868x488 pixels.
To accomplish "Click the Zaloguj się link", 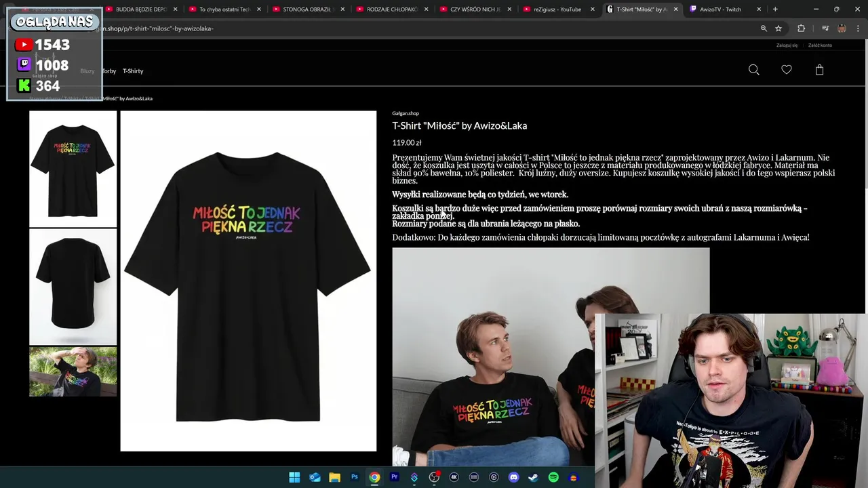I will [787, 45].
